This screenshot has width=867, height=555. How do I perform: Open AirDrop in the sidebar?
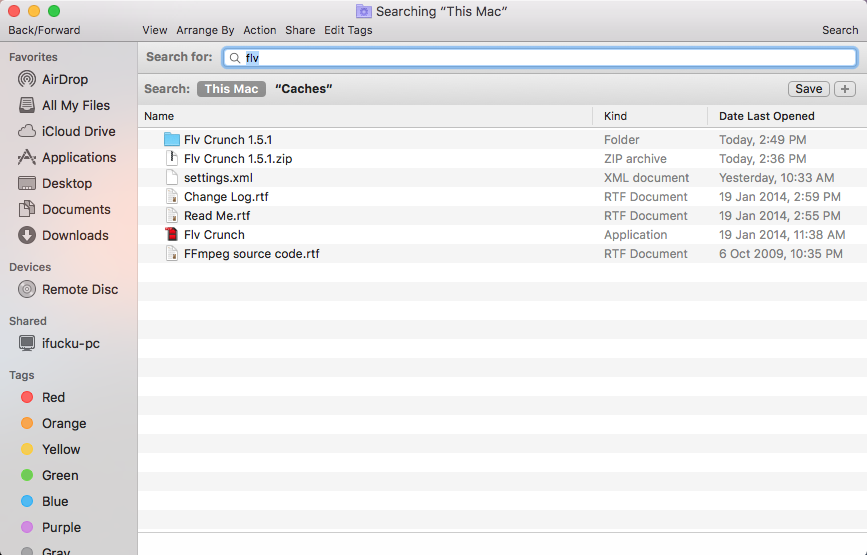pos(65,79)
